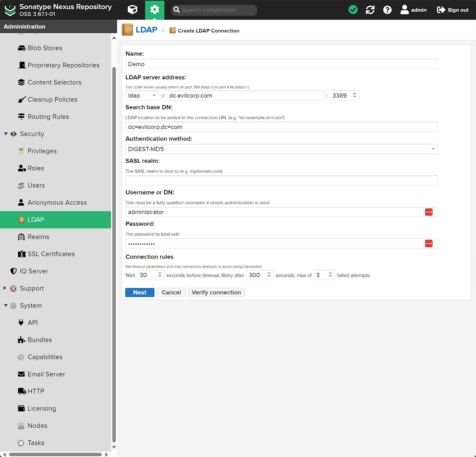Click the Name input field
Screen dimensions: 476x457
tap(282, 64)
